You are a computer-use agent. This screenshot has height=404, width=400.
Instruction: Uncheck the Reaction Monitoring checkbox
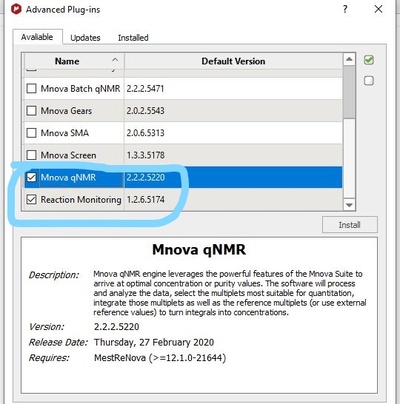tap(31, 199)
